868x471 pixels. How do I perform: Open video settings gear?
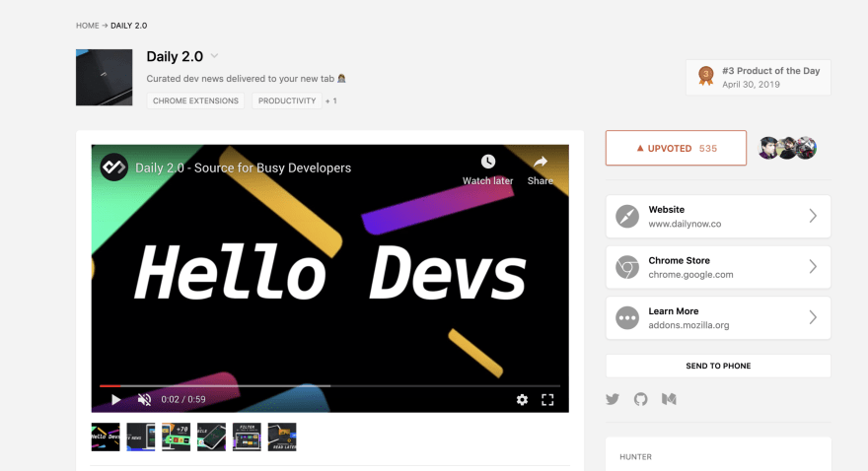point(522,400)
